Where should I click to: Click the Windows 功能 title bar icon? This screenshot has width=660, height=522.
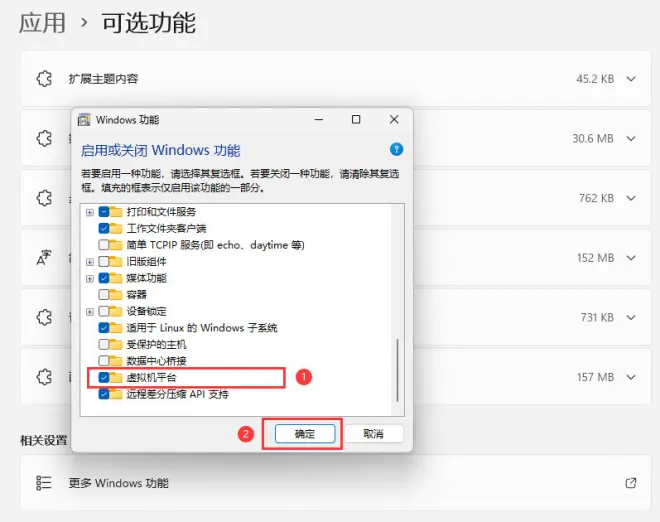[x=84, y=120]
